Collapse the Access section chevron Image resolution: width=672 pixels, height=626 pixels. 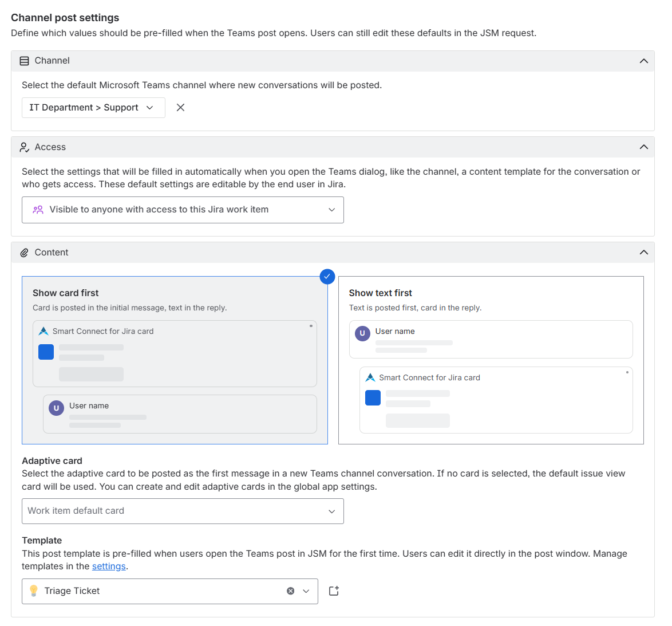(644, 147)
